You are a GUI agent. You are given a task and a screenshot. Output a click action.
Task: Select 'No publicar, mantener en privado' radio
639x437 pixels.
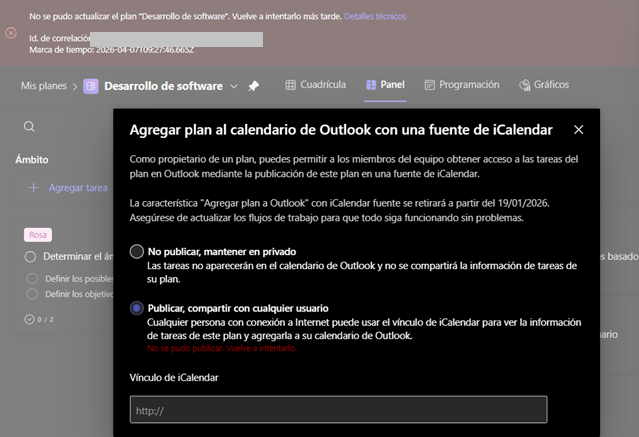(x=137, y=251)
